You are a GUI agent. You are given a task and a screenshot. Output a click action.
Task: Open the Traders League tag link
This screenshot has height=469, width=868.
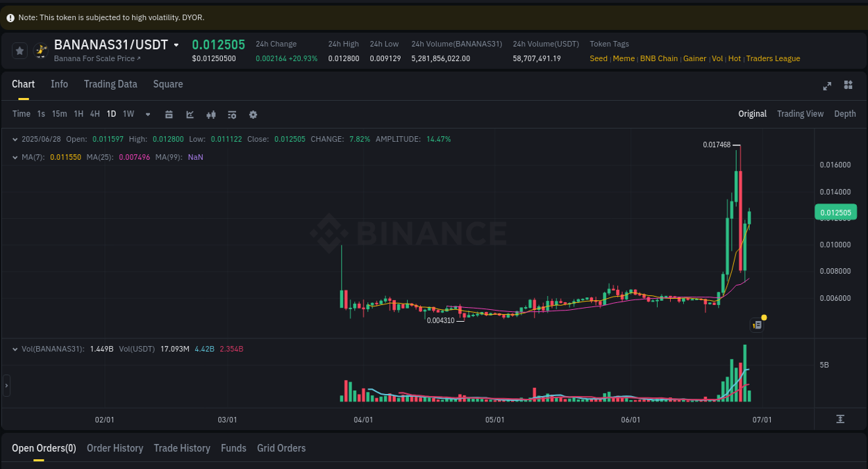(773, 58)
